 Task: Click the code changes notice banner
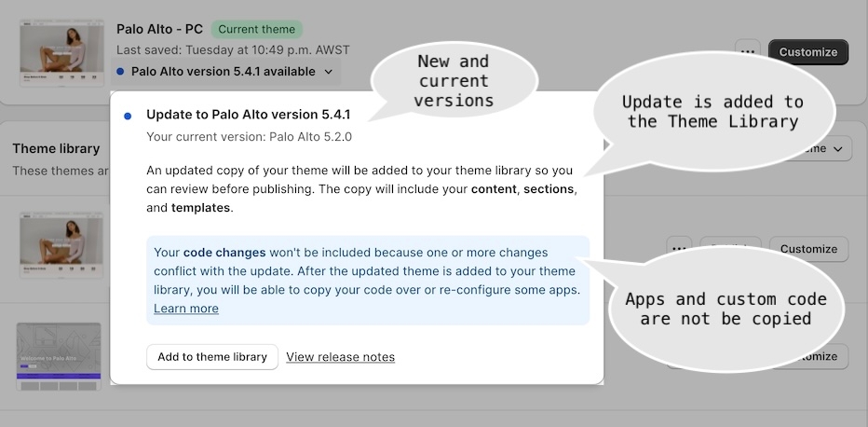click(368, 281)
